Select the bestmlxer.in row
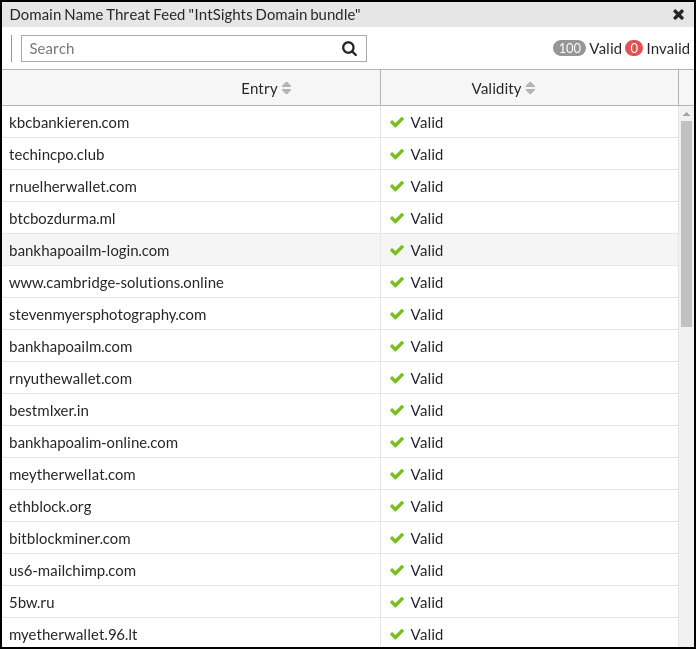Image resolution: width=696 pixels, height=649 pixels. 49,411
